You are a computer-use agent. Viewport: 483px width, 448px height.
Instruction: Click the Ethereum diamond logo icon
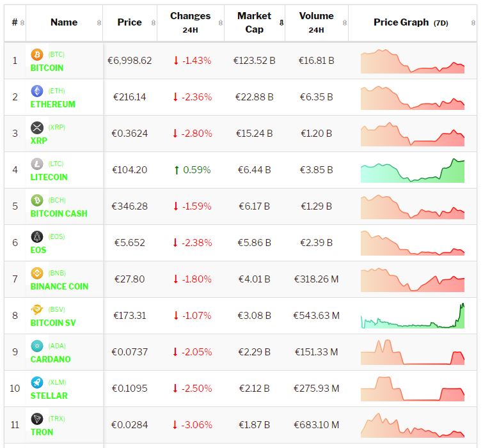click(37, 91)
